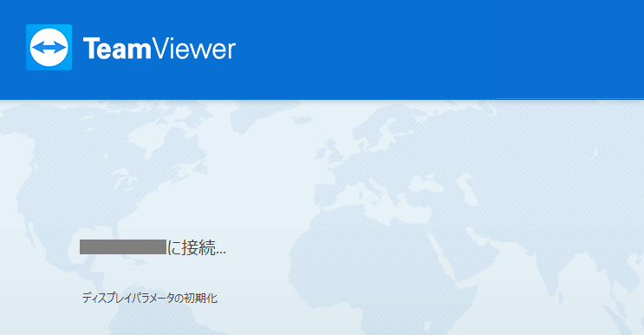Click the TeamViewer wordmark in header
This screenshot has width=644, height=335.
pos(159,49)
